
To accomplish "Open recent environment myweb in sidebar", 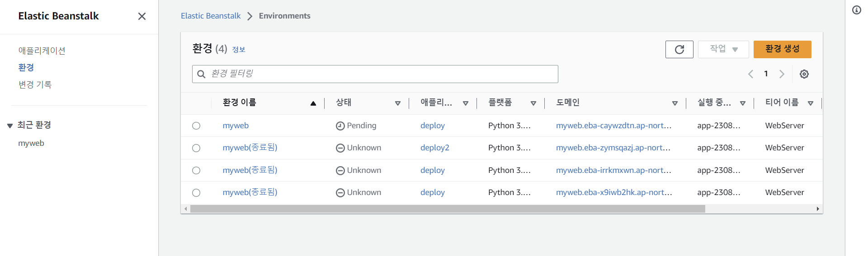I will click(x=31, y=143).
